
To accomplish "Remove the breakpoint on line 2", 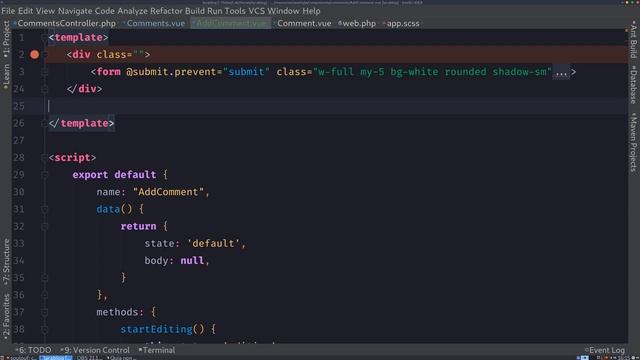I will pos(35,54).
